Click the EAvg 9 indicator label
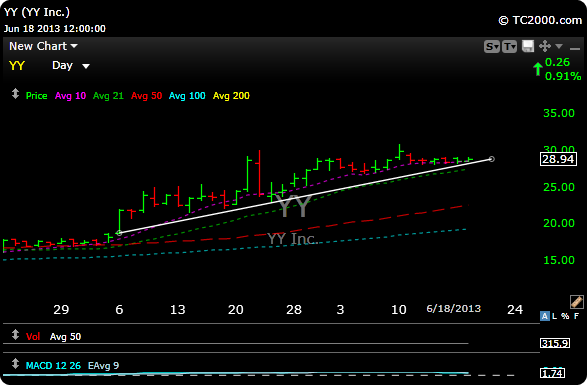Image resolution: width=587 pixels, height=385 pixels. 103,366
